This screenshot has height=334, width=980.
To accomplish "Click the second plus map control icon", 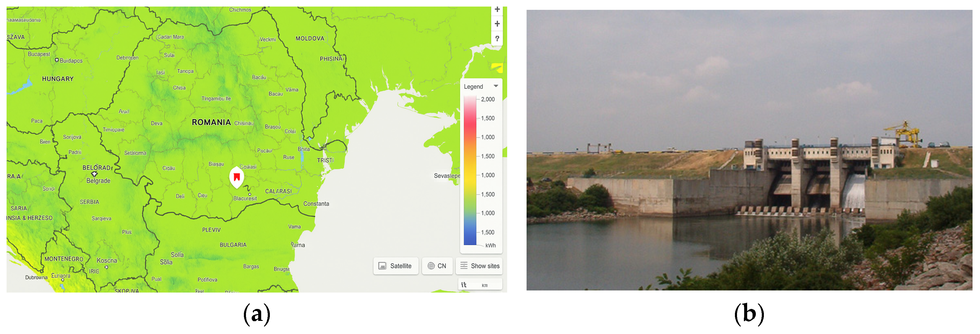I will pyautogui.click(x=497, y=24).
